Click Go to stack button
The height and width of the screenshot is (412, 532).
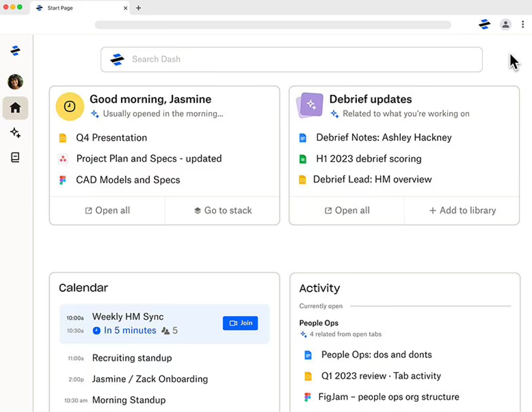(223, 210)
